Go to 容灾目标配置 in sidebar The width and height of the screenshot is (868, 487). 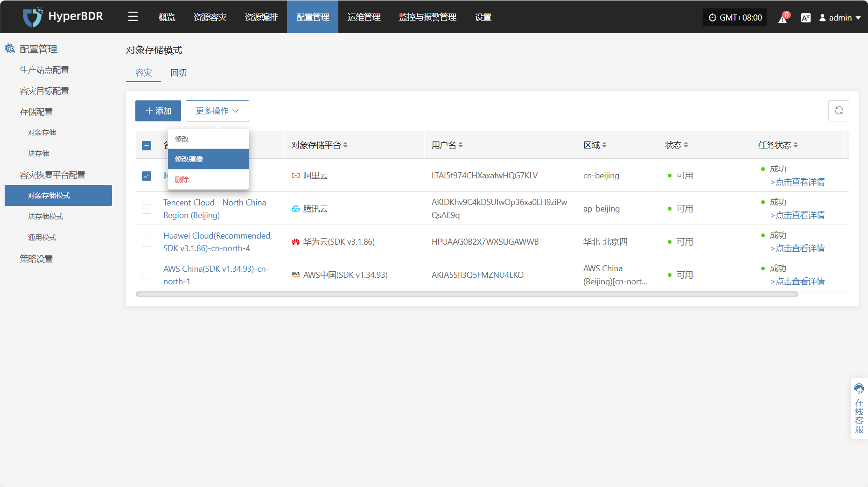click(44, 91)
